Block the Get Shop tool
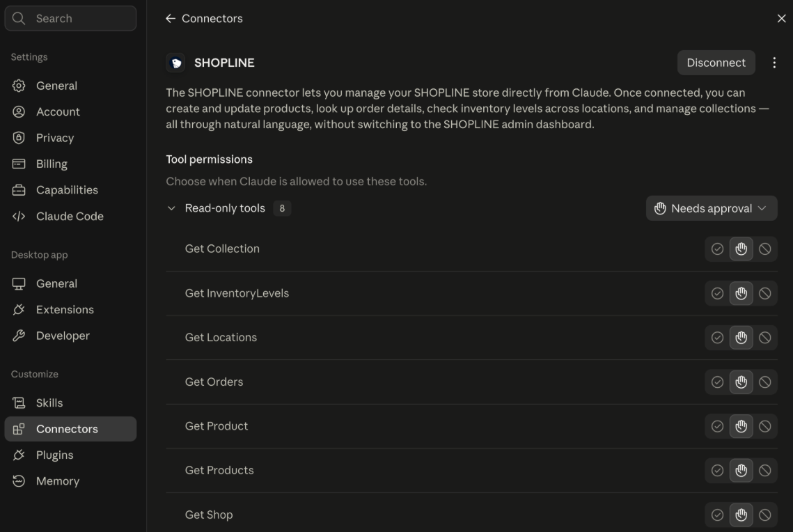Image resolution: width=793 pixels, height=532 pixels. (764, 515)
